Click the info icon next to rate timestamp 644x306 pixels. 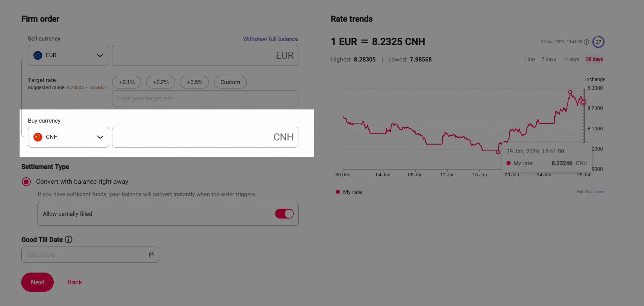586,42
